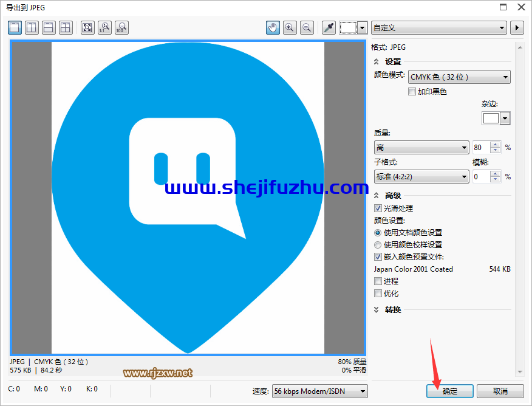Open the 速度 56 kbps Modem/ISDN dropdown
The width and height of the screenshot is (532, 406).
[320, 391]
